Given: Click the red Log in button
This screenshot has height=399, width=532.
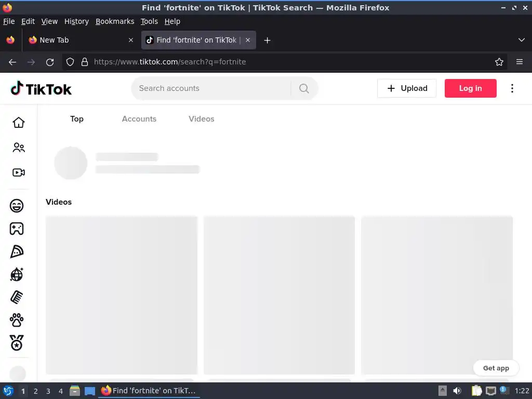Looking at the screenshot, I should tap(471, 88).
